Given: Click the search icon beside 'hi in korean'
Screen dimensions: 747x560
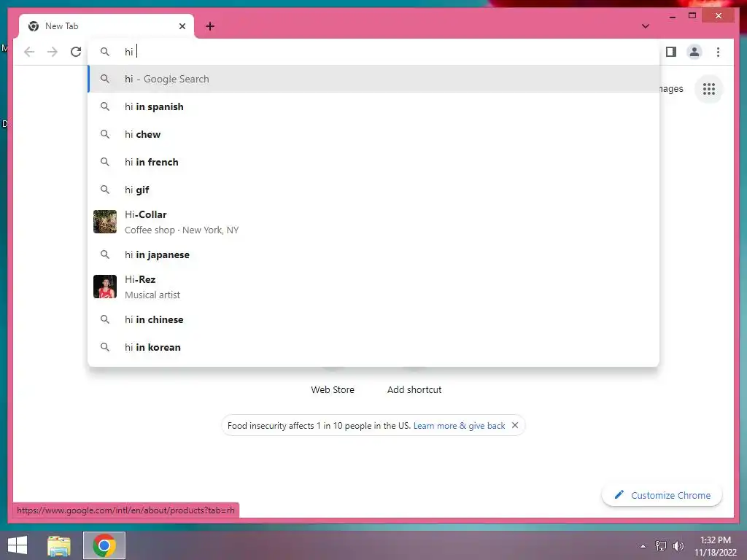Looking at the screenshot, I should tap(105, 347).
